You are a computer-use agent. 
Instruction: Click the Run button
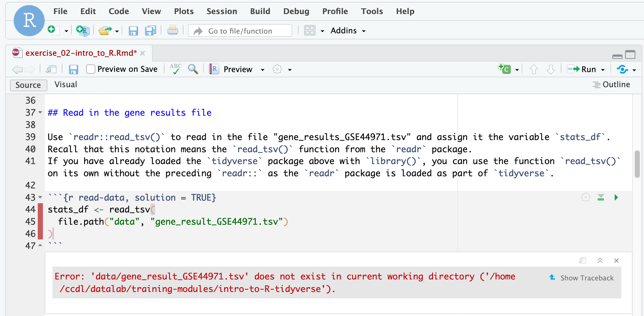click(x=582, y=69)
